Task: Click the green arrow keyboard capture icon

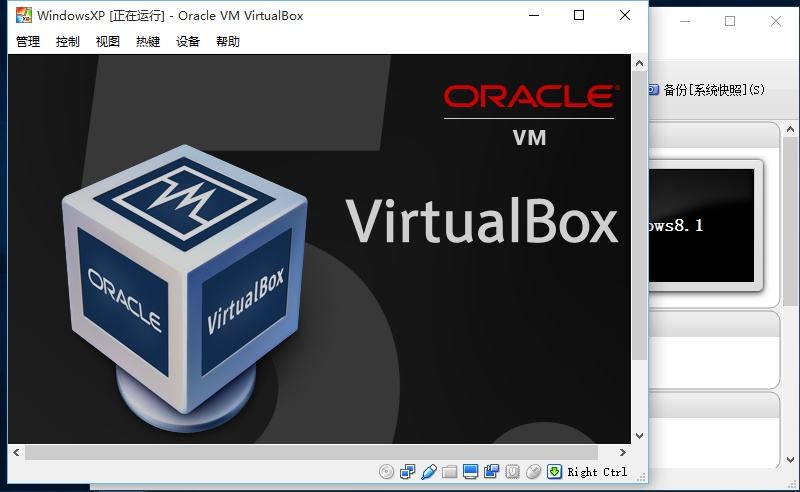Action: point(554,472)
